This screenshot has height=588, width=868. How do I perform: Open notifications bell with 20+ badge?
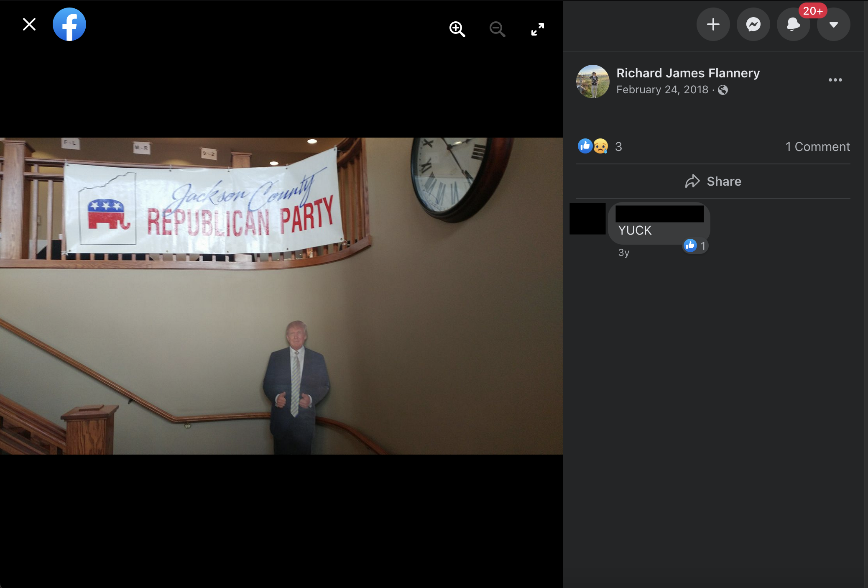tap(794, 24)
